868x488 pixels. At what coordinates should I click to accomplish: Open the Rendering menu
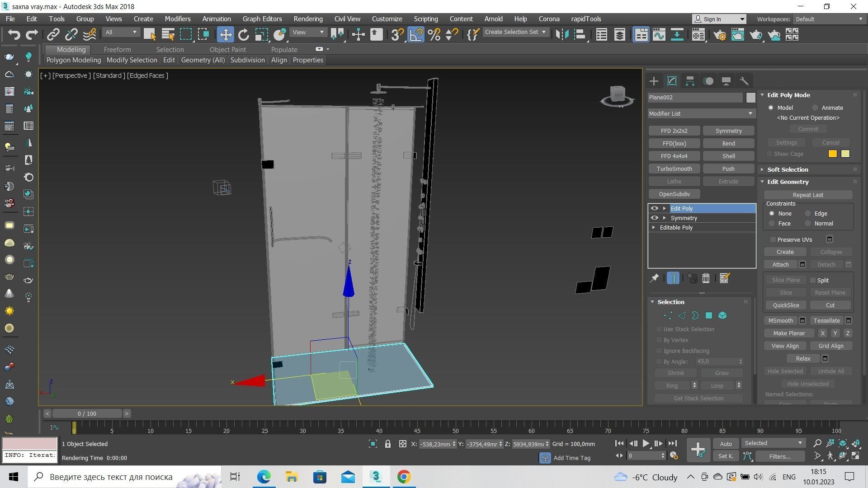coord(308,19)
